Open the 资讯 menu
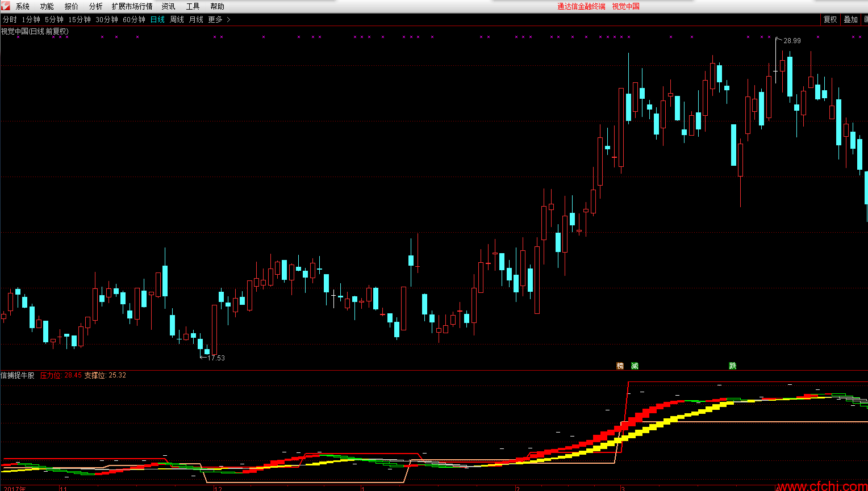This screenshot has width=868, height=491. coord(169,6)
